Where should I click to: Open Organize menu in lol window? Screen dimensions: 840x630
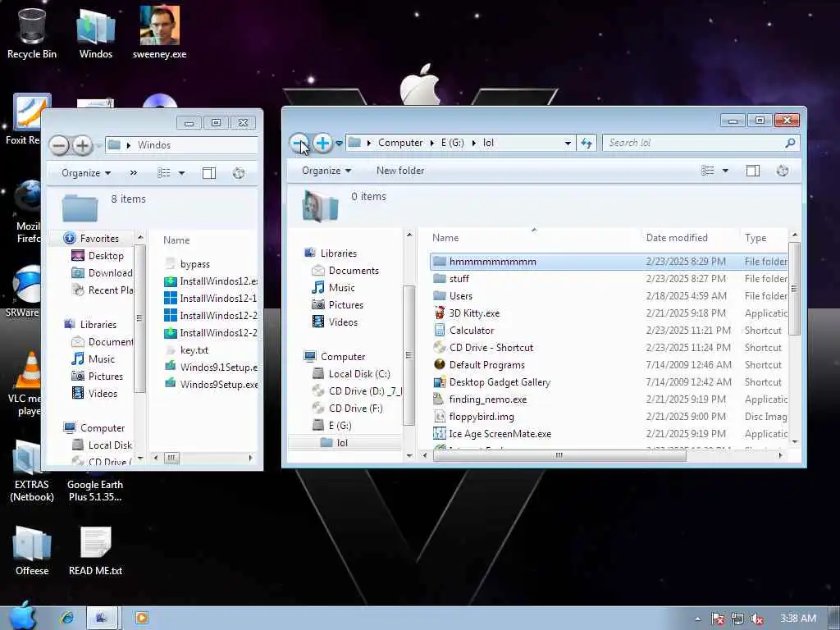326,171
